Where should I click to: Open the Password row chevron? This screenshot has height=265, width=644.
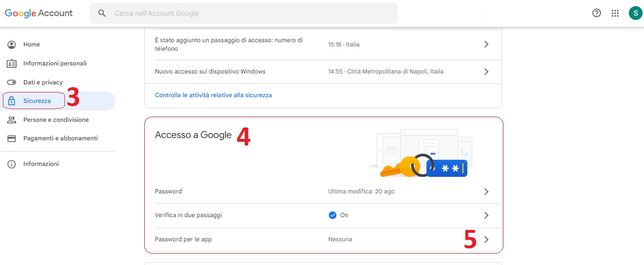coord(486,192)
